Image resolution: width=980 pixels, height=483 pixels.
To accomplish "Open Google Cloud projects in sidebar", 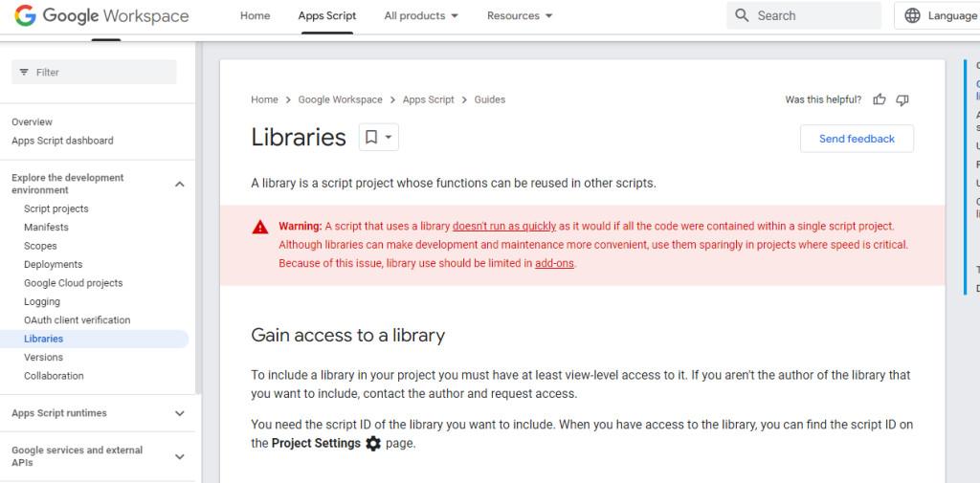I will (x=73, y=283).
